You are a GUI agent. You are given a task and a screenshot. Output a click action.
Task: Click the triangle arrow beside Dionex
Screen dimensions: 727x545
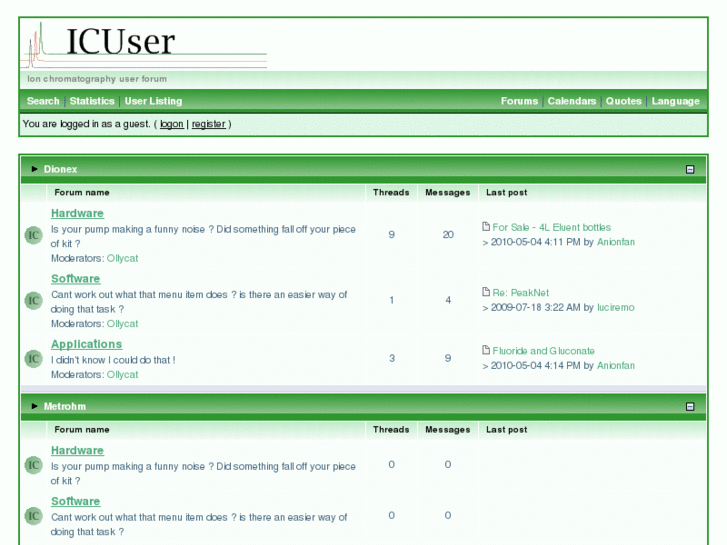(x=34, y=169)
